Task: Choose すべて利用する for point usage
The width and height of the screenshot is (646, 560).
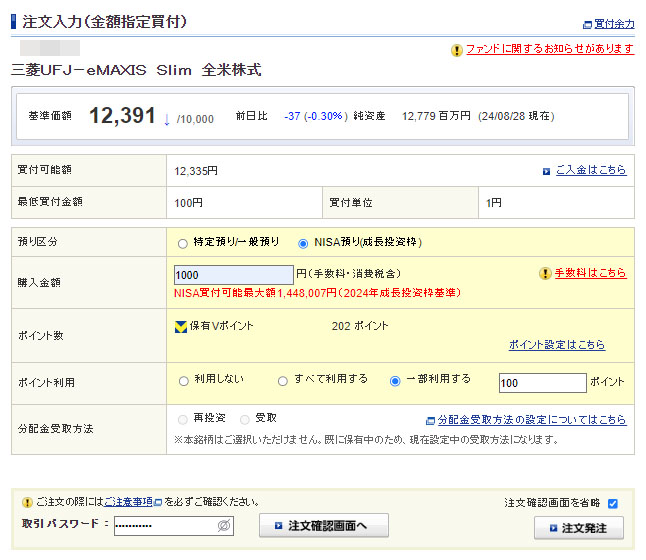Action: [284, 381]
